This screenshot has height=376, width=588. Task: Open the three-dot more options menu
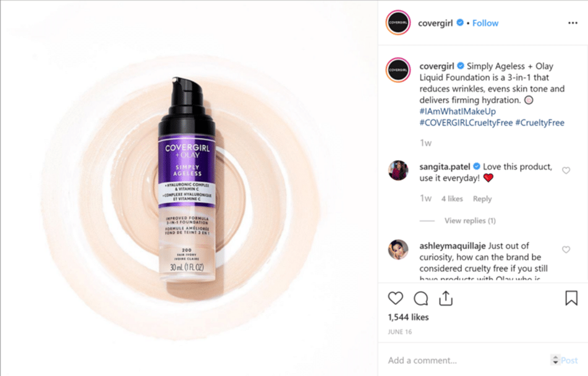(573, 23)
